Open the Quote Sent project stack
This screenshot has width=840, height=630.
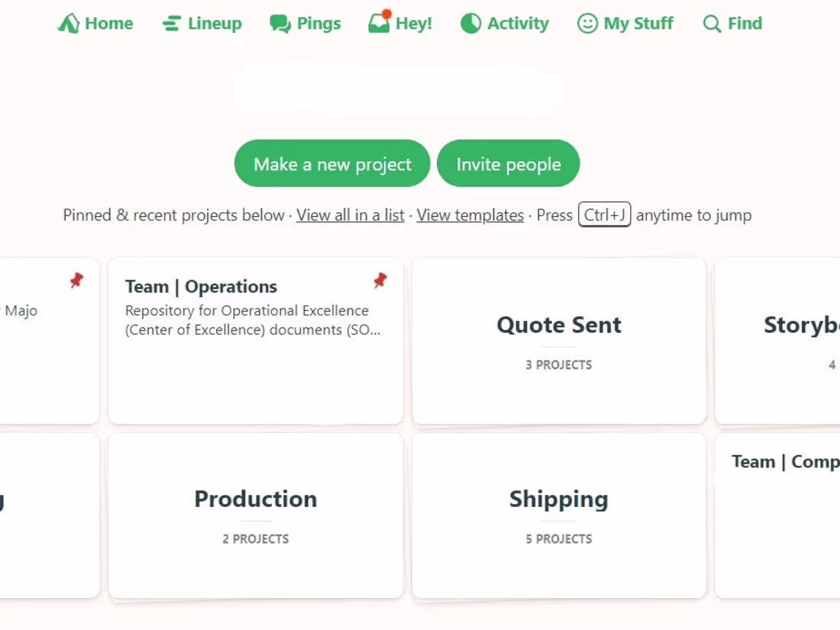click(x=558, y=340)
